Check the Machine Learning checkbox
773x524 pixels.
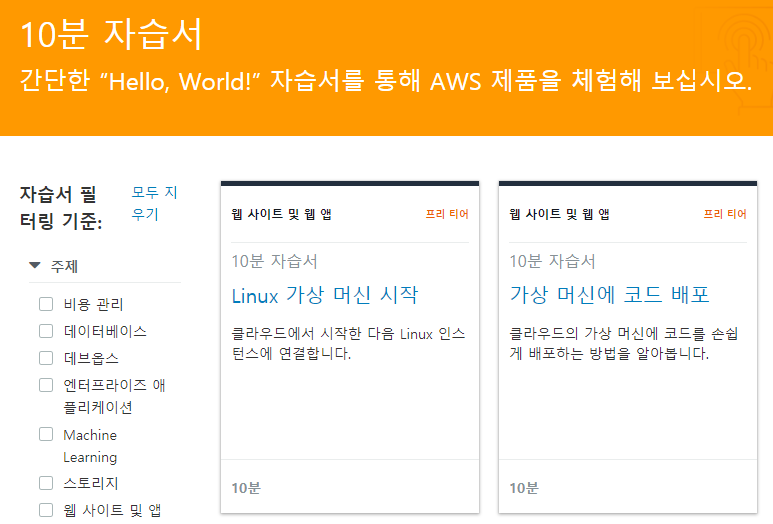pos(46,434)
